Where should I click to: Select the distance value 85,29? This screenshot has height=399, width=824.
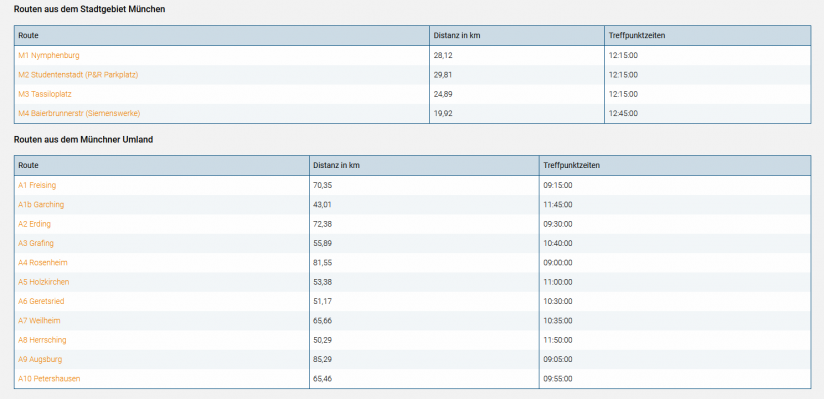pyautogui.click(x=323, y=360)
